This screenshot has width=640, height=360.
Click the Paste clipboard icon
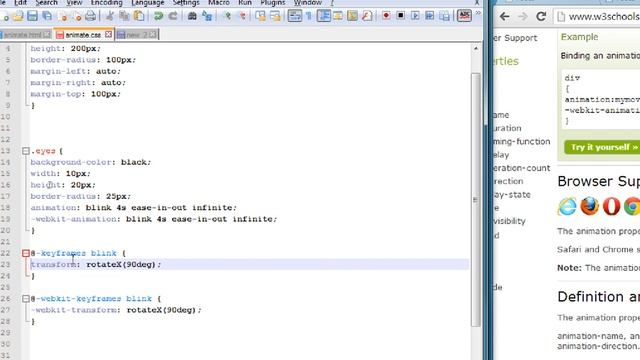tap(139, 16)
